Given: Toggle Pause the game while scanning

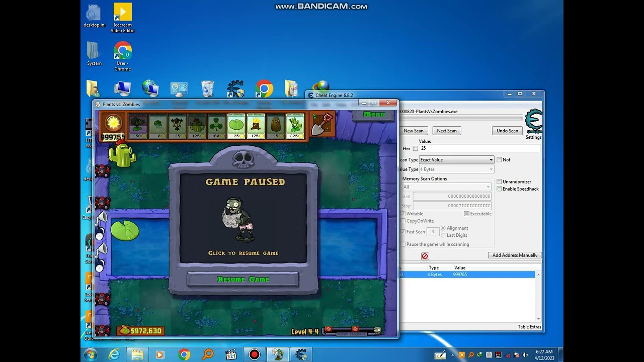Looking at the screenshot, I should point(403,244).
